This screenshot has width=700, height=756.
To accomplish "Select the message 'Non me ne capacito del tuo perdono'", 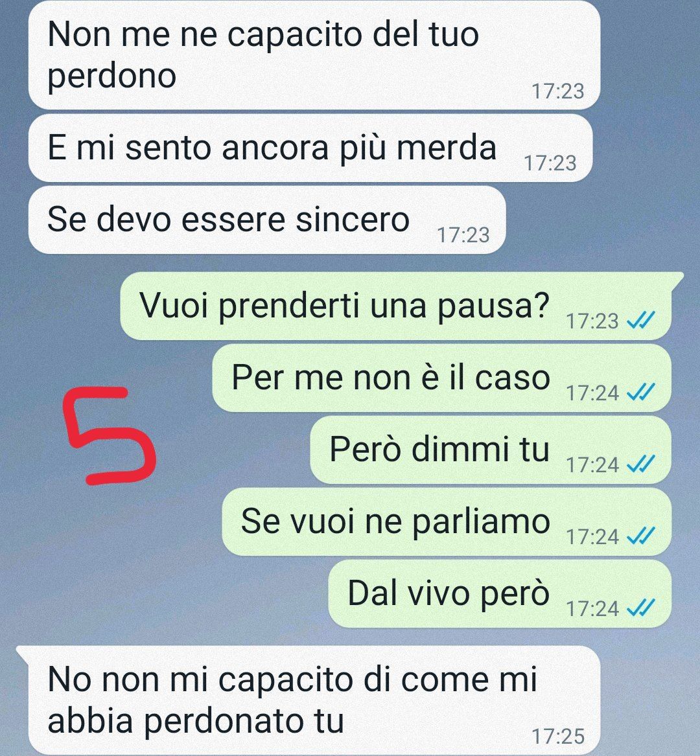I will 314,54.
